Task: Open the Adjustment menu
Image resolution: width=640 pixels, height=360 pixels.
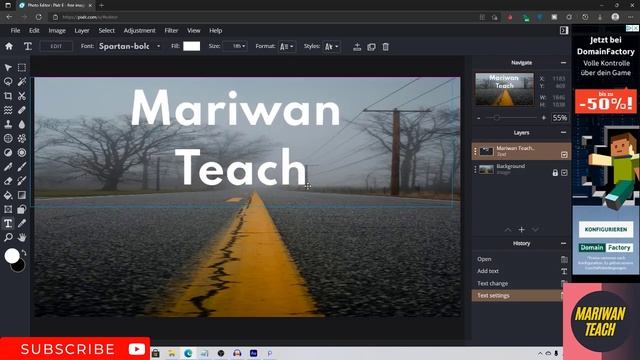Action: click(139, 31)
